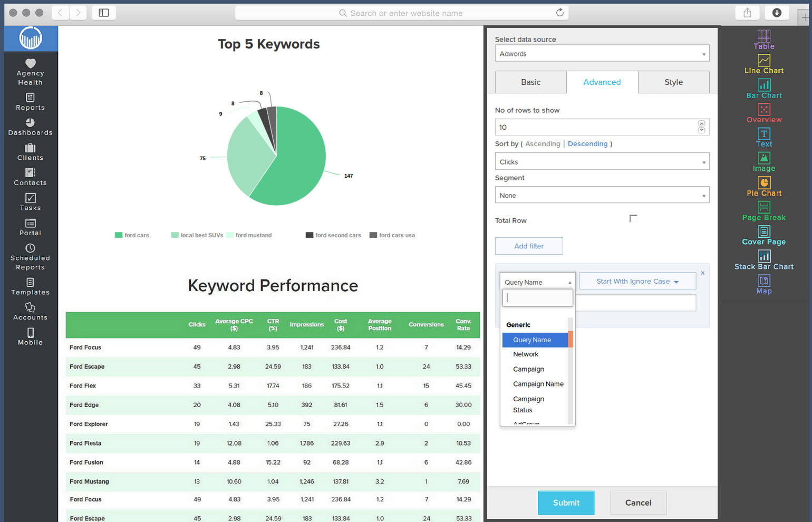Insert a Map widget
The height and width of the screenshot is (522, 812).
tap(763, 284)
